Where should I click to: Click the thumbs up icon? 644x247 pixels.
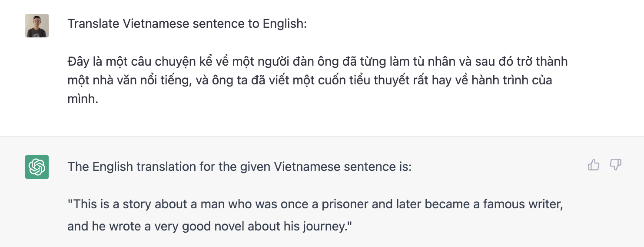pos(594,165)
